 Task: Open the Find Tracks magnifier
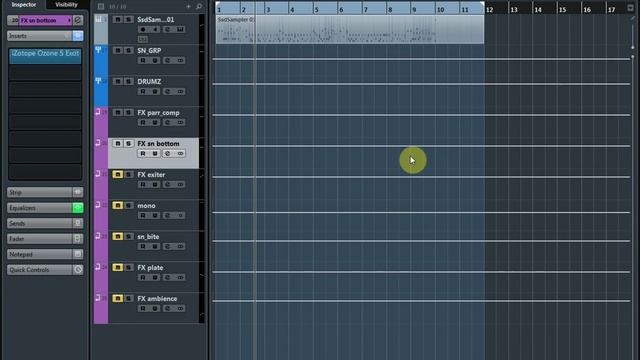coord(199,7)
